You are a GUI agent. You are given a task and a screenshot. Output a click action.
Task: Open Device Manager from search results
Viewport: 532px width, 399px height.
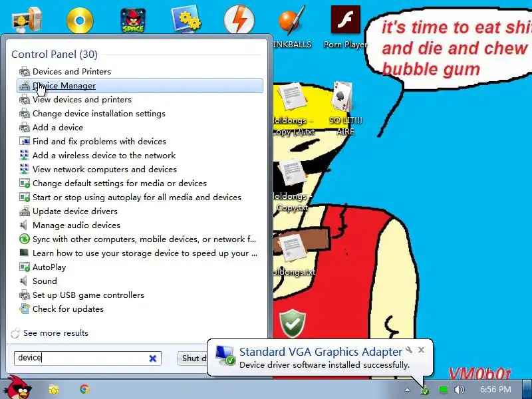pyautogui.click(x=140, y=86)
